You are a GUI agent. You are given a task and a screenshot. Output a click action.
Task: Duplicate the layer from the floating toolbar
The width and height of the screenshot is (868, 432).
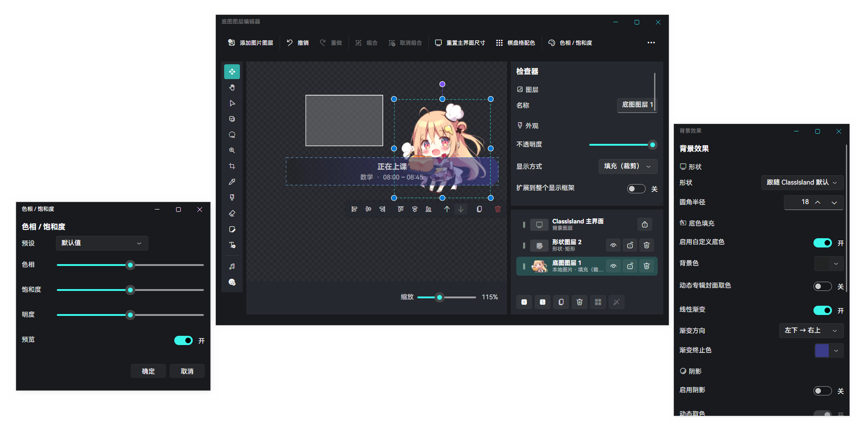click(479, 209)
